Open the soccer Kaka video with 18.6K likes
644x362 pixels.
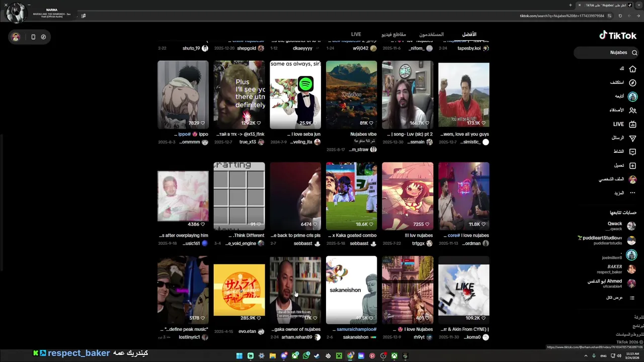coord(351,196)
